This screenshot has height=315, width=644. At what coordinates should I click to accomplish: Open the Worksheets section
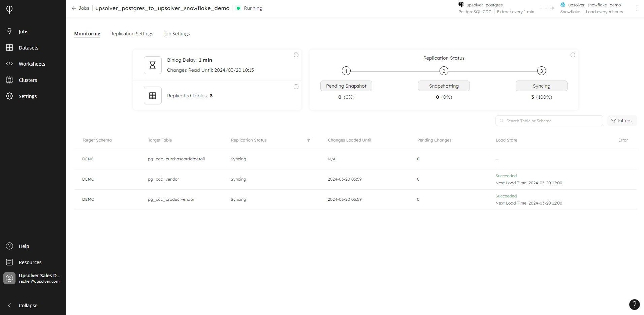32,64
